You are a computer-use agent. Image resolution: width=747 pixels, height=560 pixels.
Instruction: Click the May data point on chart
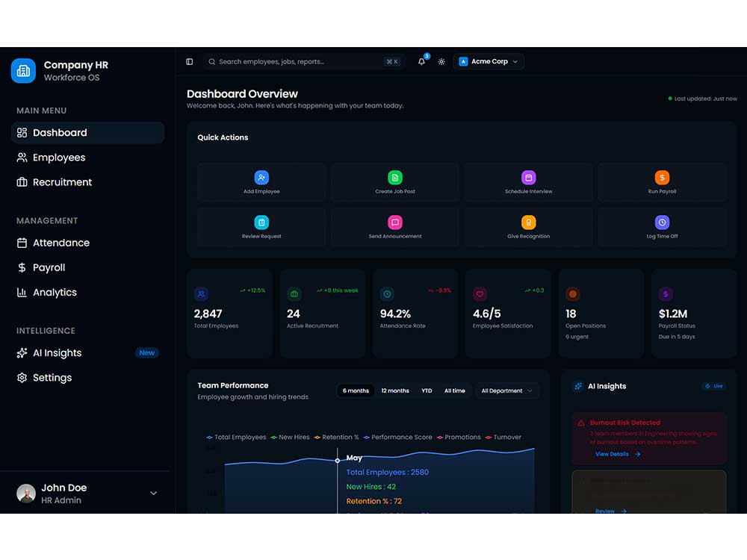338,461
